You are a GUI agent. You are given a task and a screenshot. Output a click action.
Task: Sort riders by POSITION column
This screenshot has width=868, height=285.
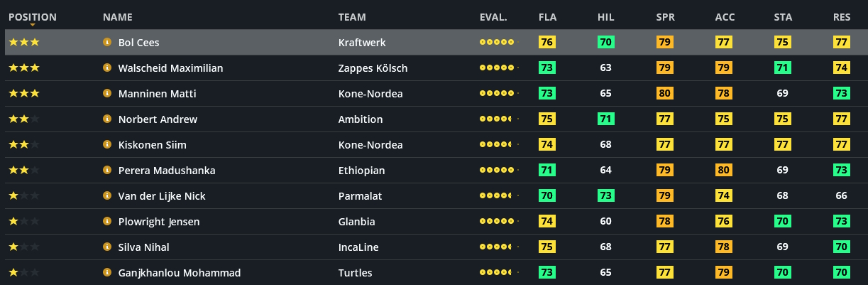33,17
